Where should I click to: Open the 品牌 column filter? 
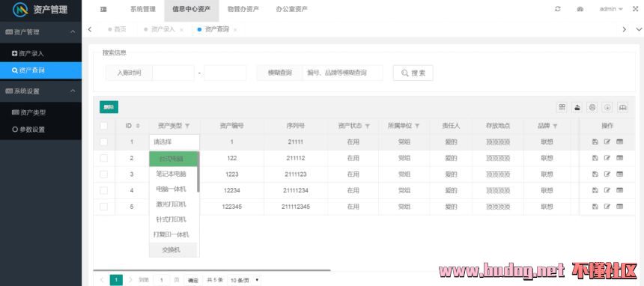point(556,126)
